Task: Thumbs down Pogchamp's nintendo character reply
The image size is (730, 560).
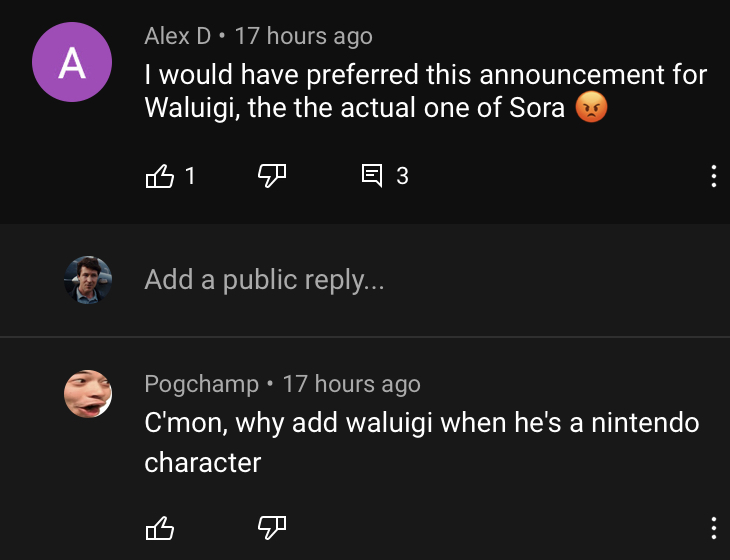Action: [x=272, y=528]
